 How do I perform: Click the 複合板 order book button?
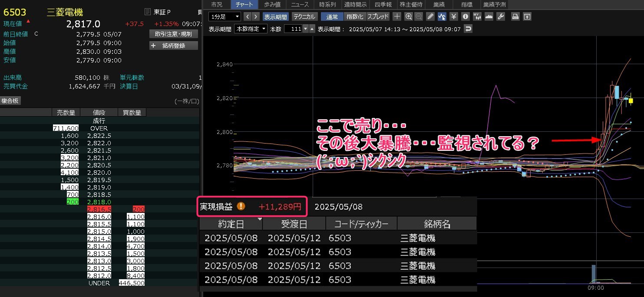coord(10,101)
